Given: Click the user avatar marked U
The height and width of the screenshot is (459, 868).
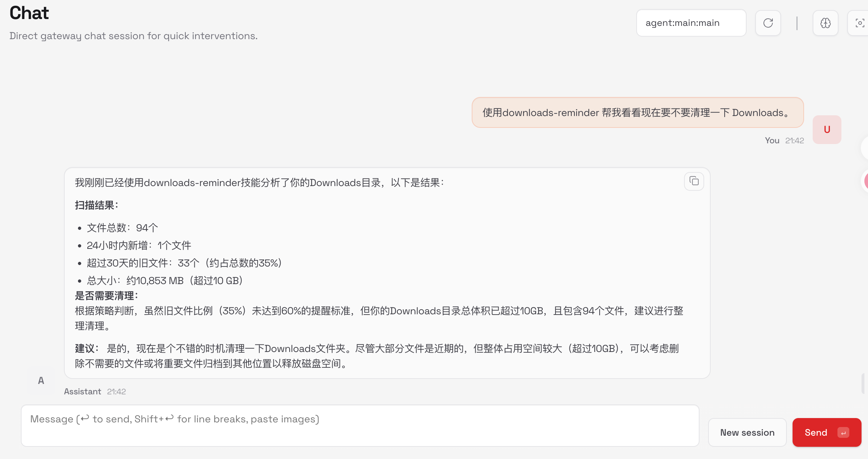Looking at the screenshot, I should click(x=826, y=129).
